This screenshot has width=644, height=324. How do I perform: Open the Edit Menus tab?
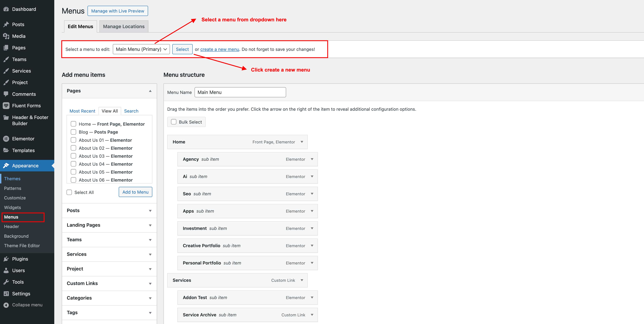[x=80, y=26]
